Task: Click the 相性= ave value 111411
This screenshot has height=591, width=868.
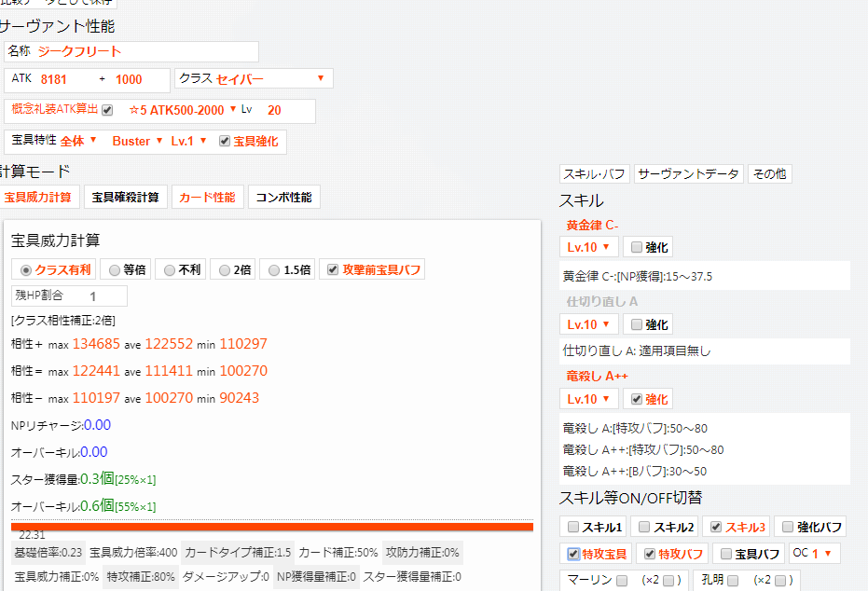Action: click(169, 371)
